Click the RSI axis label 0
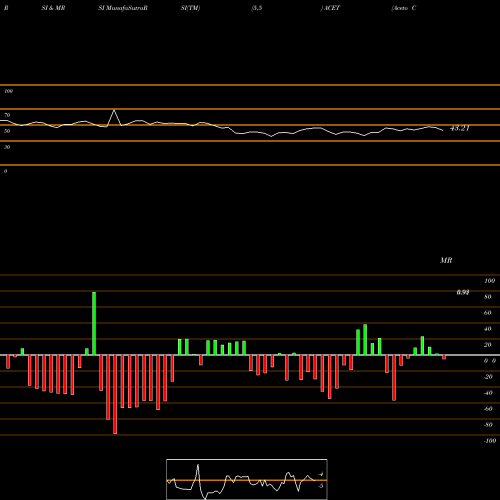This screenshot has width=500, height=500. coord(5,171)
